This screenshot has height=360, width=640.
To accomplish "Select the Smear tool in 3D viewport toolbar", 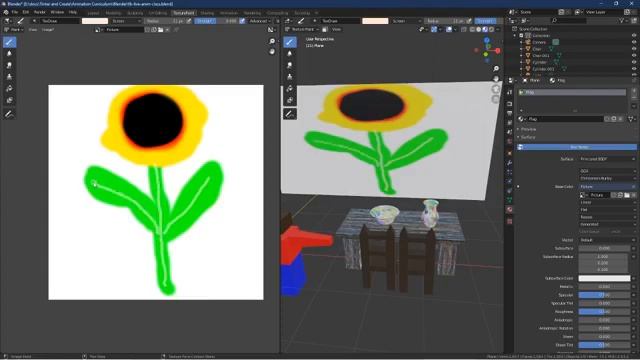I will pos(290,65).
